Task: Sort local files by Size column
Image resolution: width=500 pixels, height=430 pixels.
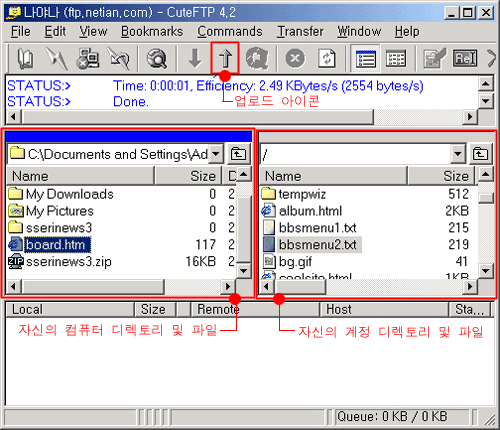Action: (188, 176)
